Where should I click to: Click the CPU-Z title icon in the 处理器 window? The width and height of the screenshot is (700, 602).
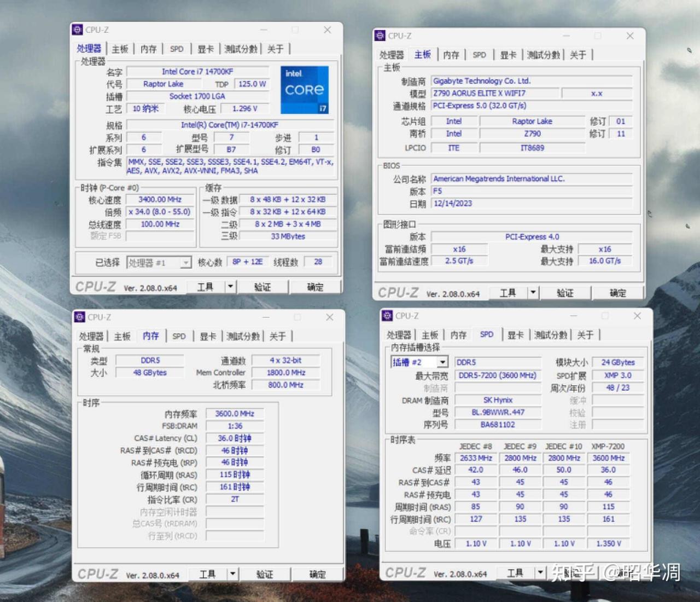(x=78, y=30)
